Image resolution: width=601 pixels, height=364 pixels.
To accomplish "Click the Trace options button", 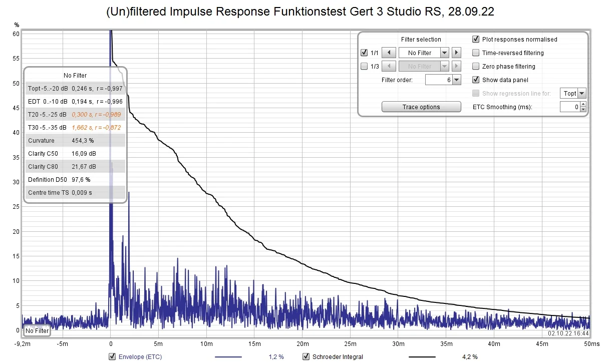I will point(421,107).
